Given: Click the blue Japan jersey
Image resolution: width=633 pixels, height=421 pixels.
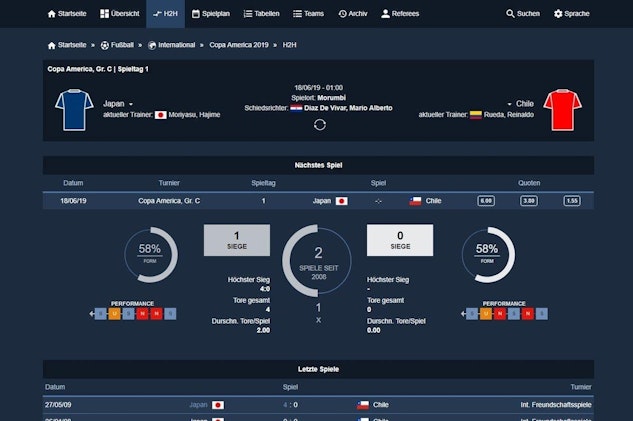Looking at the screenshot, I should pyautogui.click(x=74, y=110).
